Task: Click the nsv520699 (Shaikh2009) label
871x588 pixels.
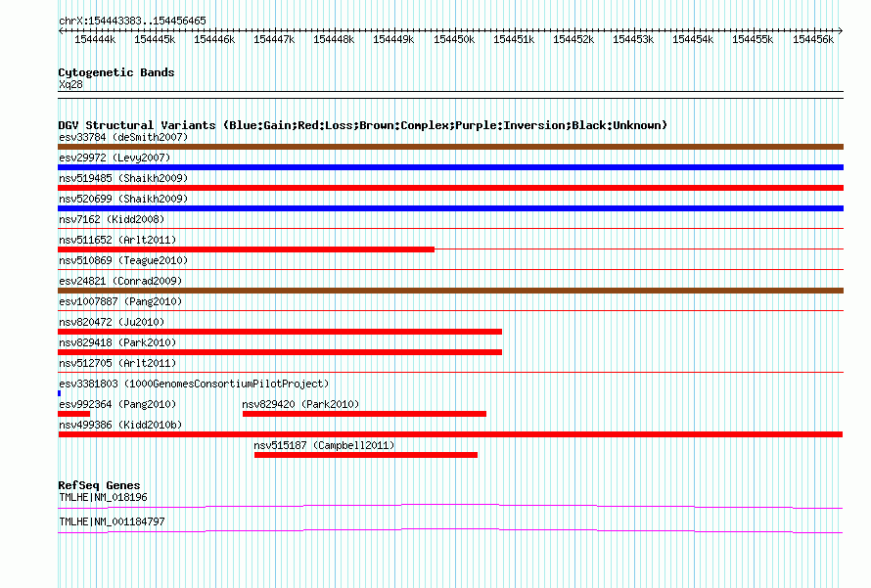Action: (x=123, y=199)
